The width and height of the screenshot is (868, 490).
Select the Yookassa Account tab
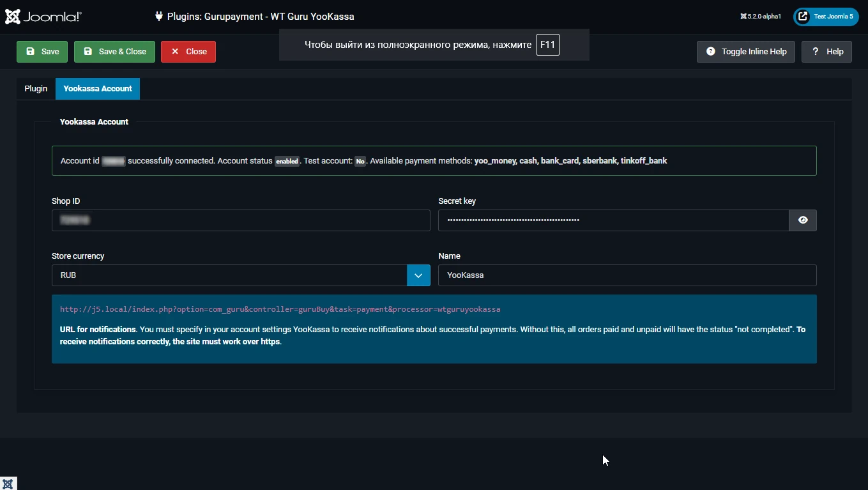tap(98, 89)
